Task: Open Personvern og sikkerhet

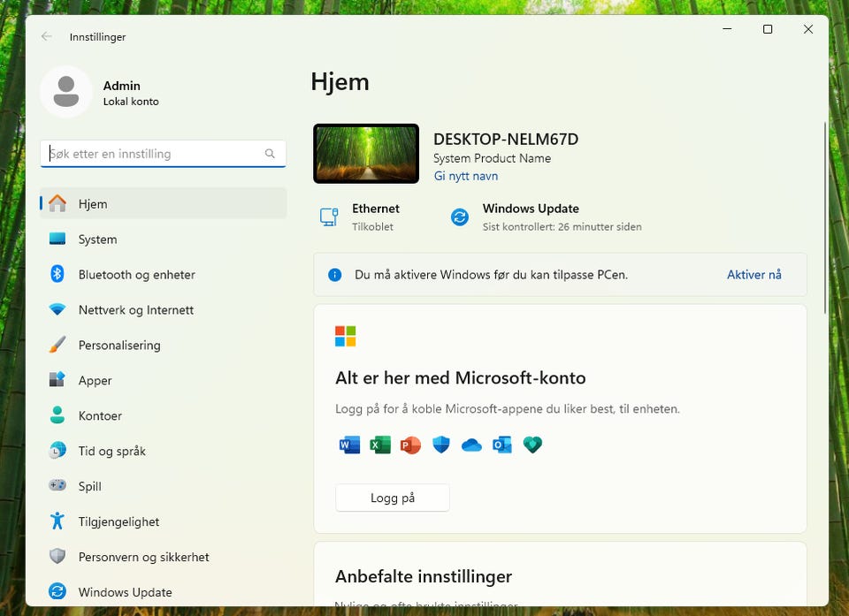Action: tap(163, 557)
